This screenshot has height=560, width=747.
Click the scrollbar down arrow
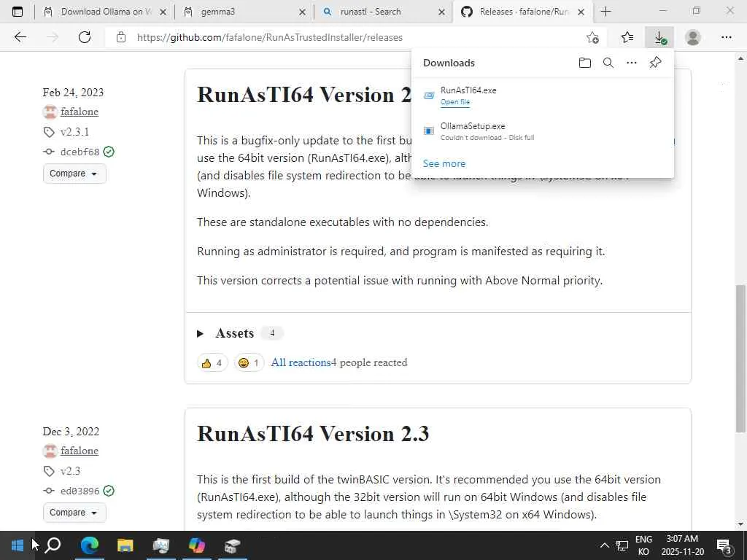740,524
